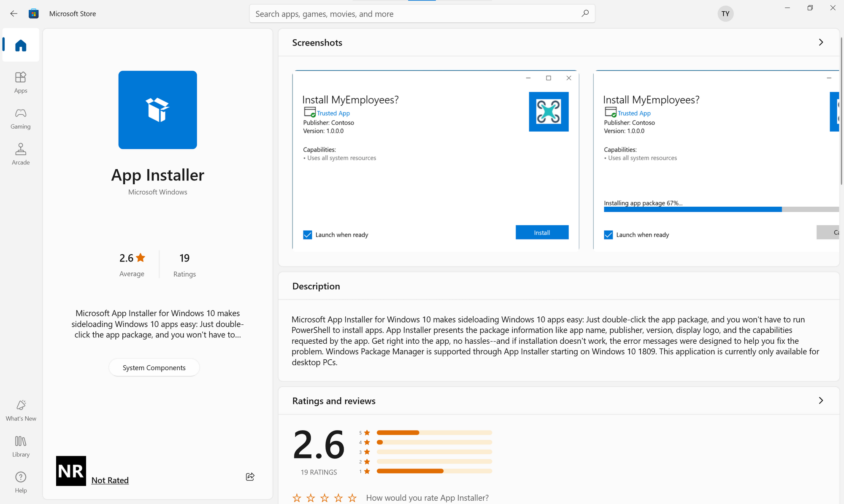Click the search magnifier icon
Screen dimensions: 844x504
[585, 13]
